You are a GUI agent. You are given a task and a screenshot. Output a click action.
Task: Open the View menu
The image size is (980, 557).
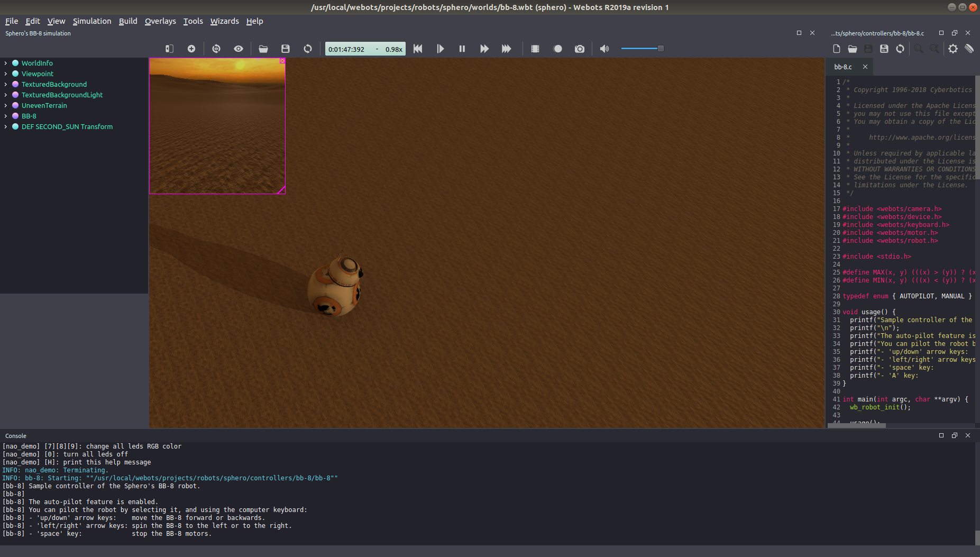(56, 21)
